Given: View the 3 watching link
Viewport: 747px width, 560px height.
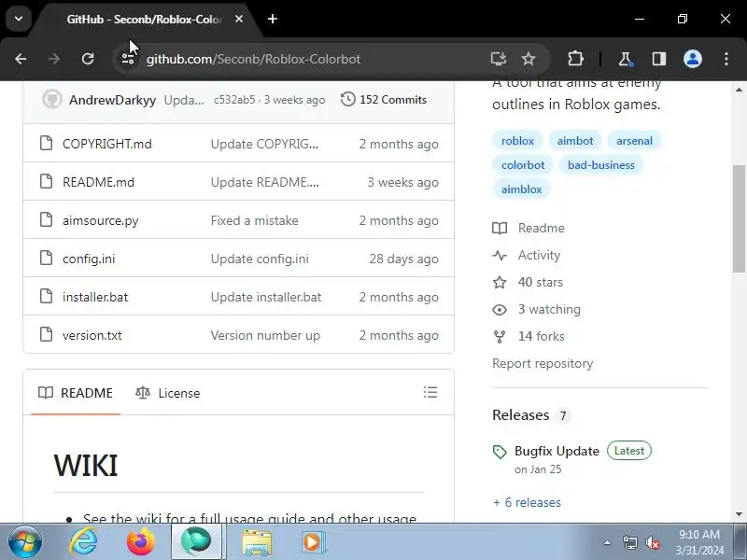Looking at the screenshot, I should pos(536,310).
